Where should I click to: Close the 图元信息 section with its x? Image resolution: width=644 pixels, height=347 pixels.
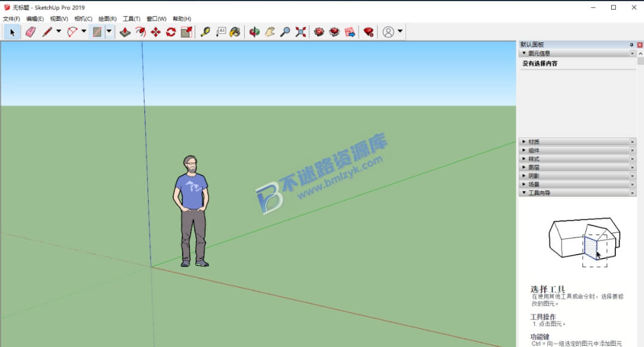click(632, 53)
